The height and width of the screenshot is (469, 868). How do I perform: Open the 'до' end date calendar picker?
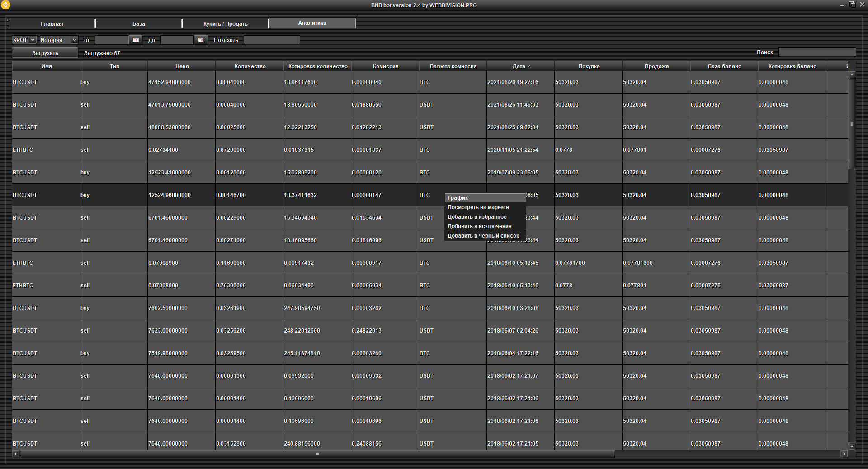[201, 40]
